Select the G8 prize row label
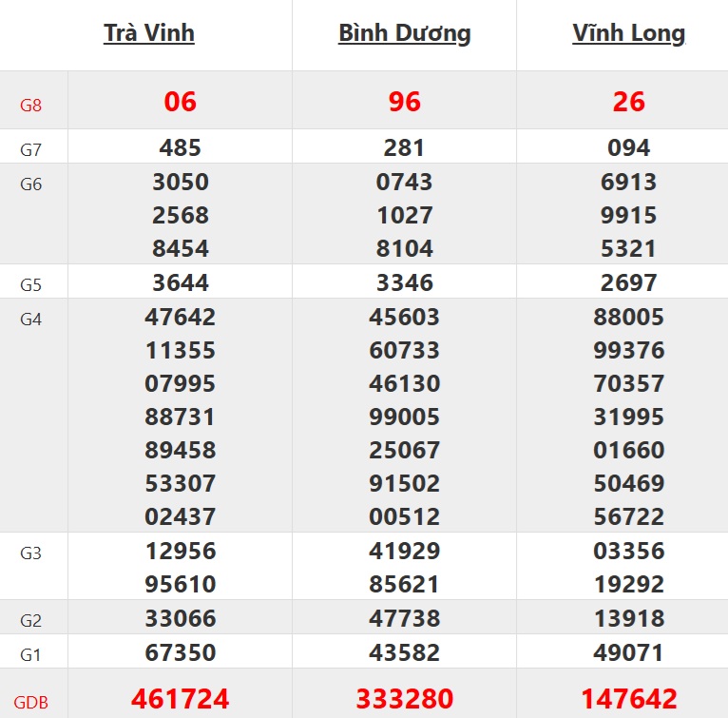This screenshot has width=728, height=718. [x=31, y=105]
